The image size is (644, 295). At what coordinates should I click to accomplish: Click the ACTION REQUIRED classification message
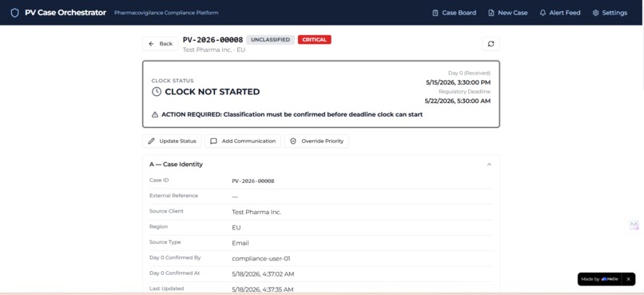[292, 114]
